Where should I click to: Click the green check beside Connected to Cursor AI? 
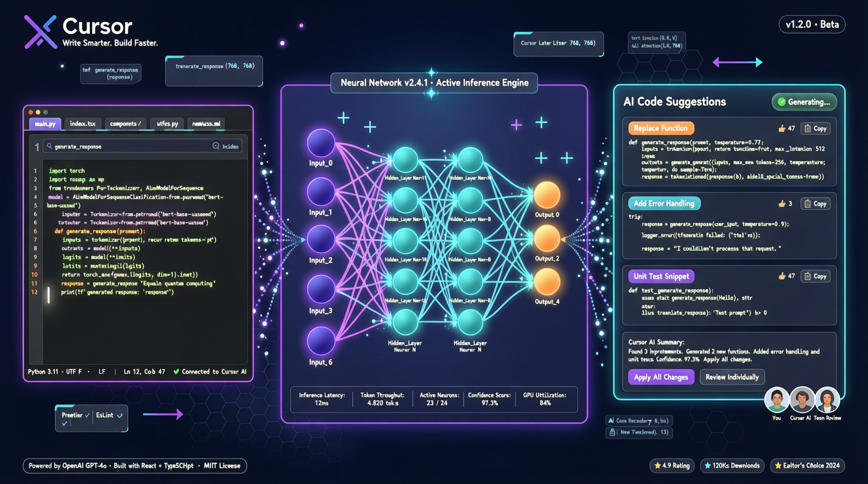176,372
